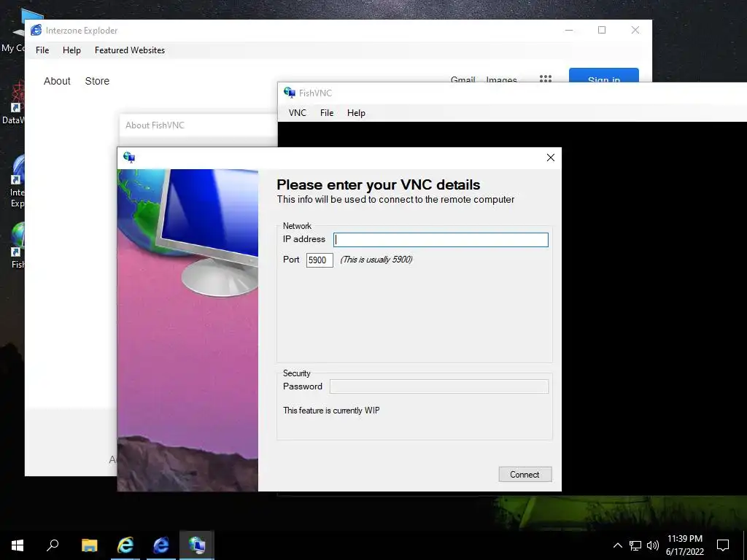Open the notification center icon
This screenshot has width=747, height=560.
coord(723,545)
